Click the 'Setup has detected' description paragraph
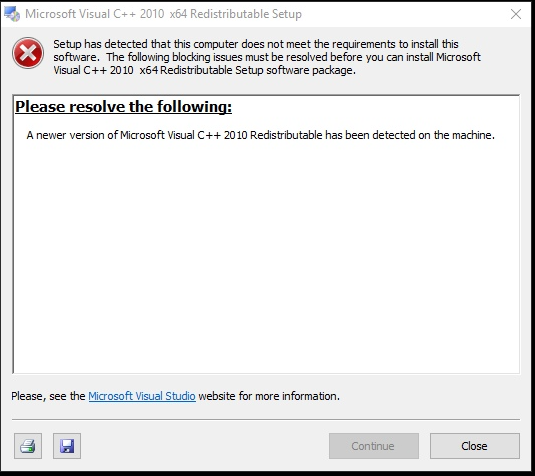The image size is (535, 476). coord(267,57)
